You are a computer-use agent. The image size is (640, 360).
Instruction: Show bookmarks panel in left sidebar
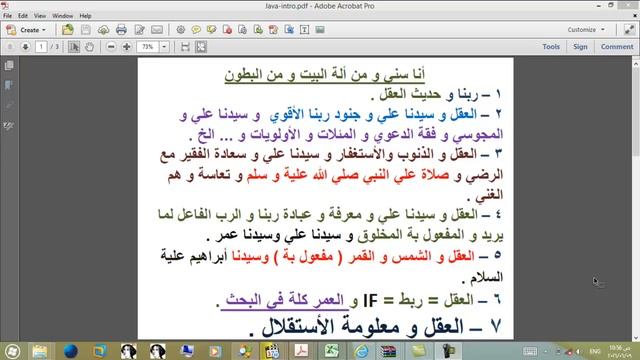(9, 85)
